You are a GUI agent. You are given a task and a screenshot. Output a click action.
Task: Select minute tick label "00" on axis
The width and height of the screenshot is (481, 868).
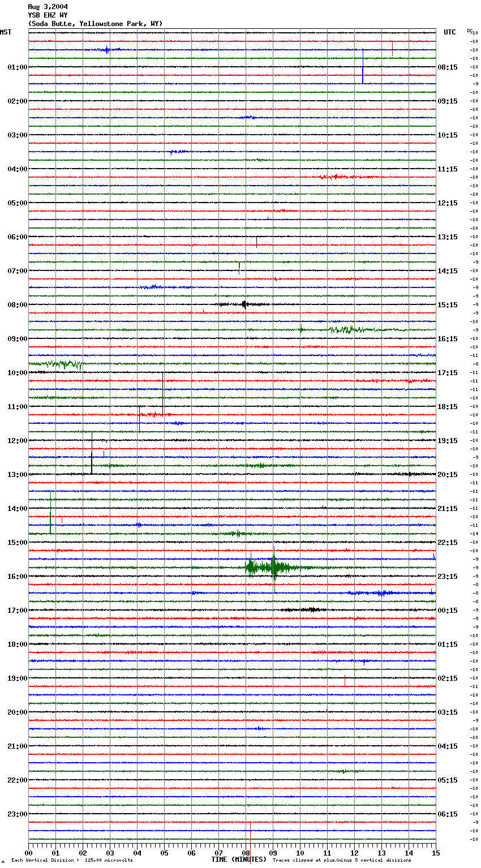(x=28, y=853)
